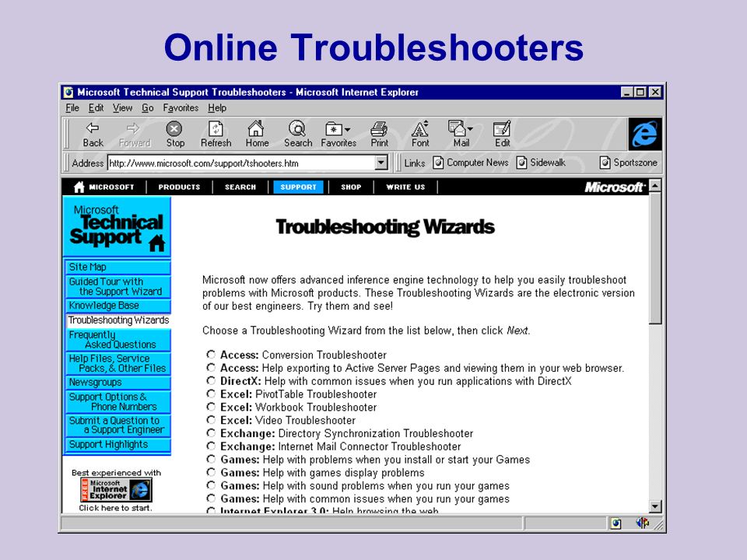Viewport: 747px width, 560px height.
Task: Select DirectX common issues radio button
Action: (x=211, y=380)
